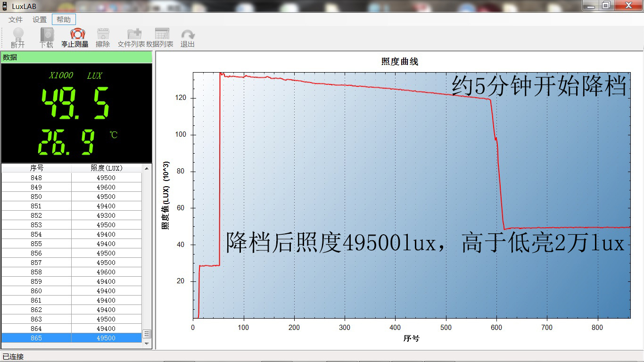This screenshot has height=362, width=644.
Task: Click the 照度曲线 chart title
Action: pyautogui.click(x=399, y=62)
